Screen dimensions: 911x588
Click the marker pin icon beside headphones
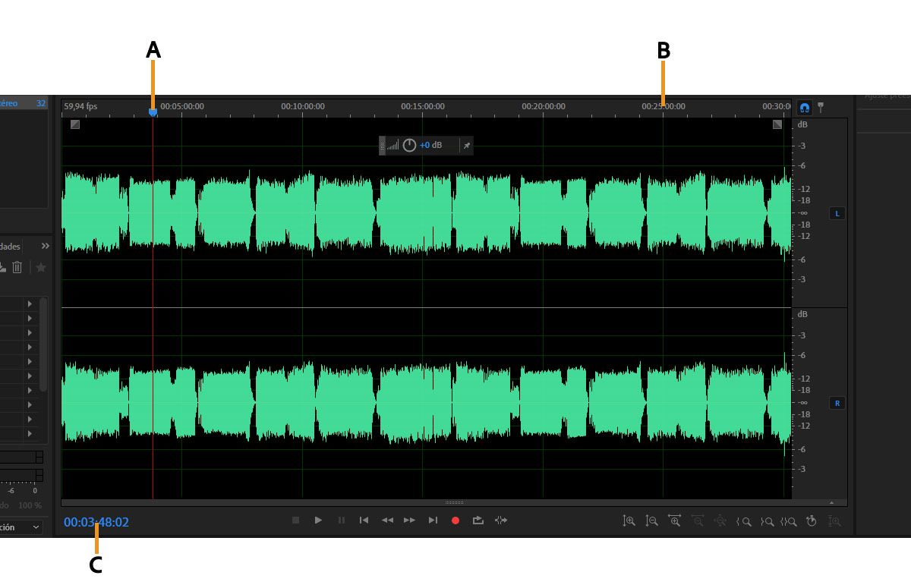click(820, 108)
